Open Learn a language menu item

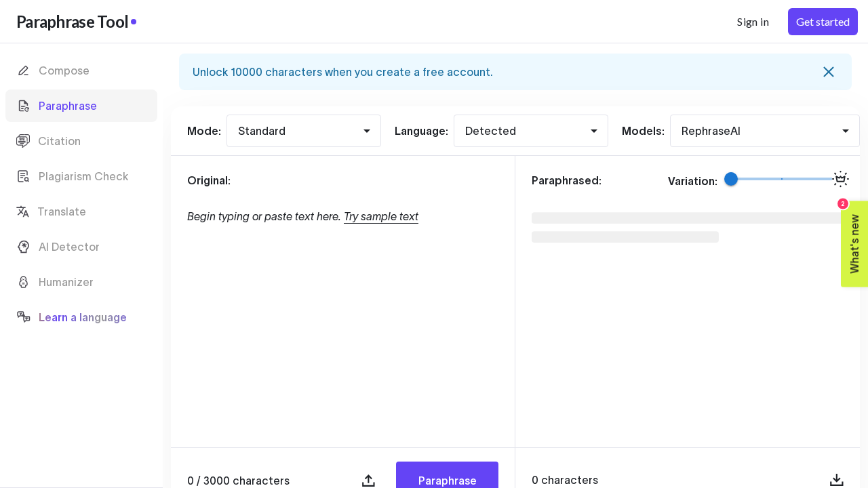82,317
